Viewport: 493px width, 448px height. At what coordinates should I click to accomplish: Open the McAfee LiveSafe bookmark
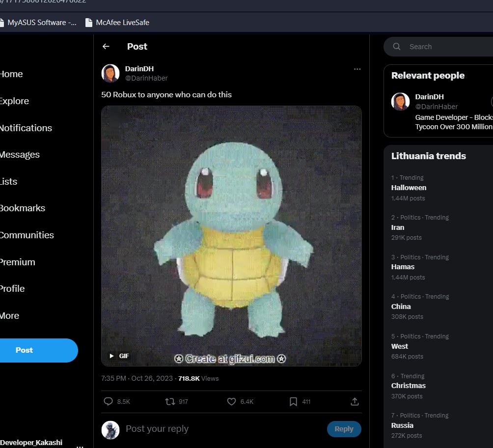[117, 23]
